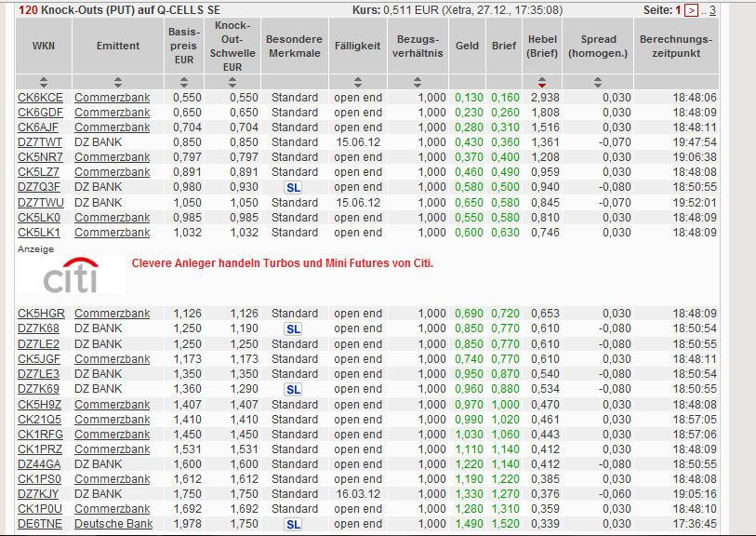Open Commerzbank link in CK5HGR row
The width and height of the screenshot is (756, 536).
tap(113, 314)
